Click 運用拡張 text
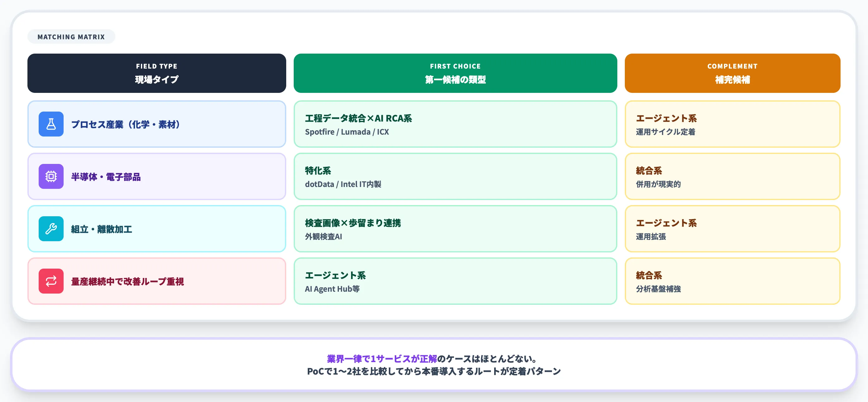This screenshot has height=402, width=868. 651,237
